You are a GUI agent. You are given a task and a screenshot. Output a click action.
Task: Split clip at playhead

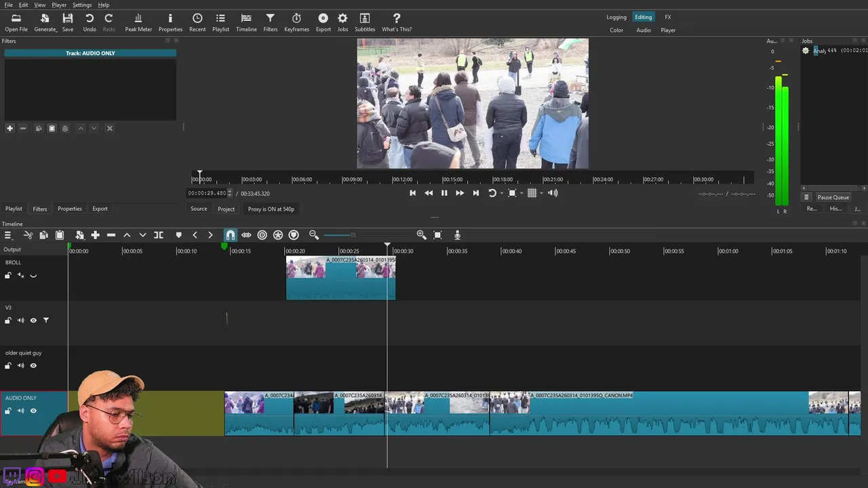click(x=159, y=235)
